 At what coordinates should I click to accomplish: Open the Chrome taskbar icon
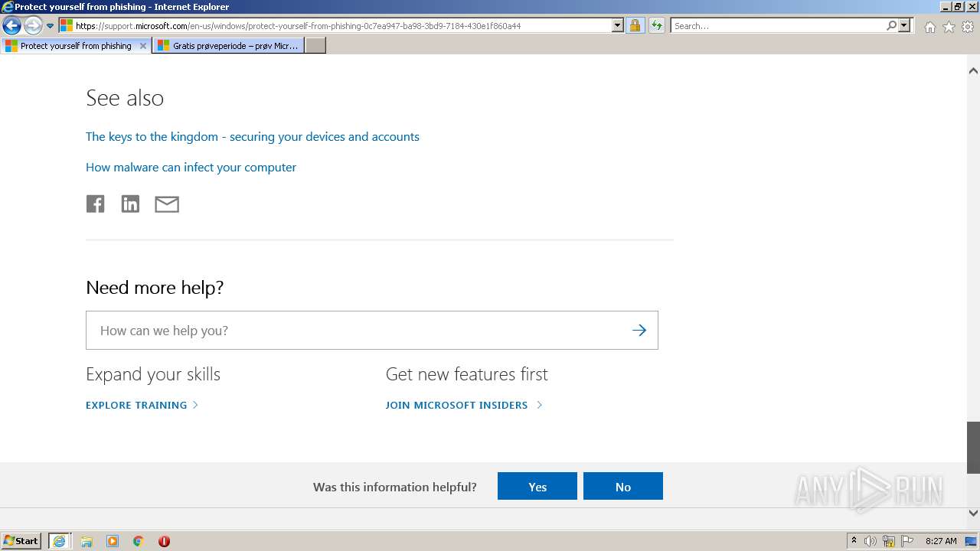click(139, 541)
